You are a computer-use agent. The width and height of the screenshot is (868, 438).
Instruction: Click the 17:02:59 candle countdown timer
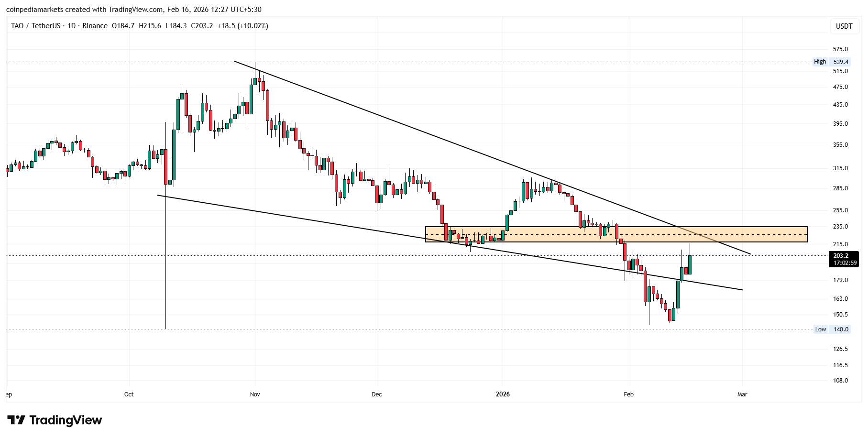click(845, 263)
